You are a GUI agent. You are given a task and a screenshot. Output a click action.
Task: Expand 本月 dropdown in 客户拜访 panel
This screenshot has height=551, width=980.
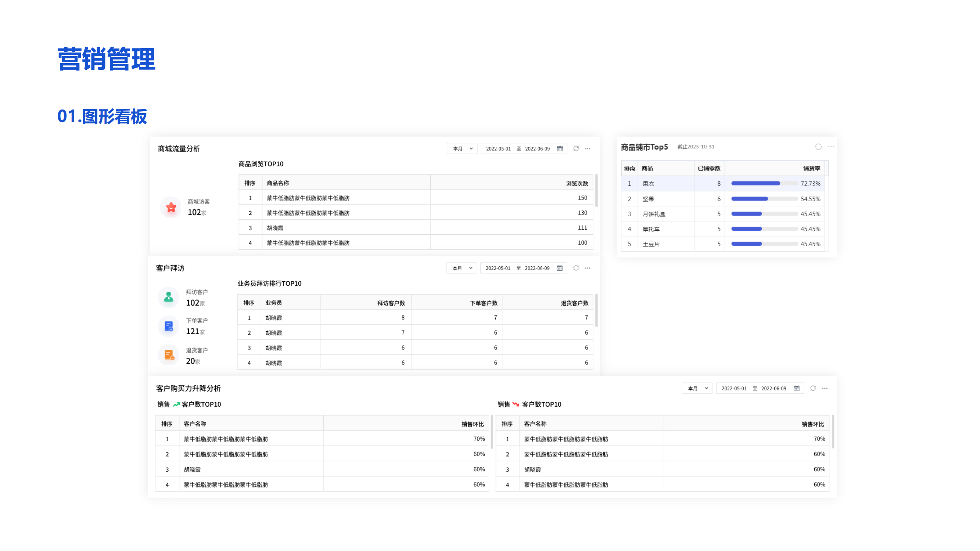pos(462,268)
